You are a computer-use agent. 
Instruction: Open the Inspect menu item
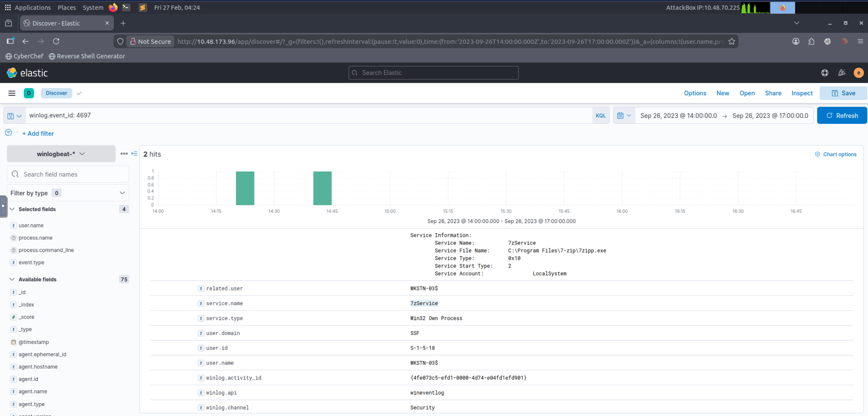pos(802,93)
